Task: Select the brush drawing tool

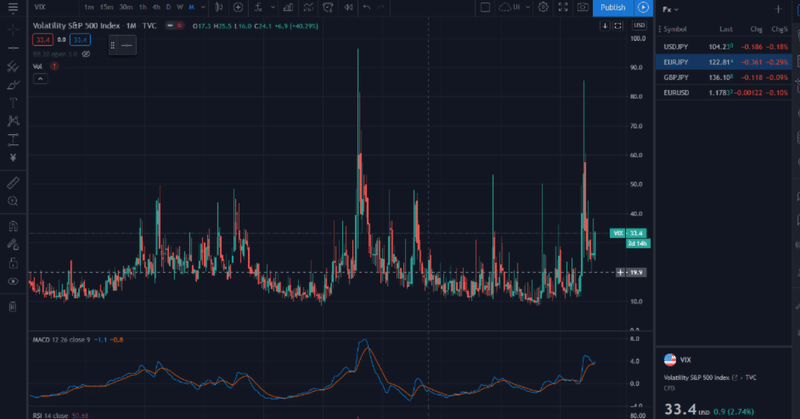Action: click(x=13, y=85)
